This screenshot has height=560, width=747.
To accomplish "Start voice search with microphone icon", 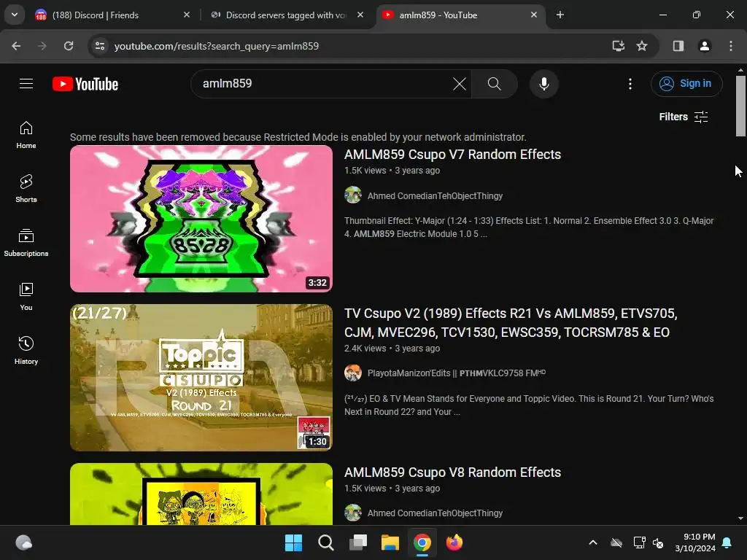I will tap(543, 84).
